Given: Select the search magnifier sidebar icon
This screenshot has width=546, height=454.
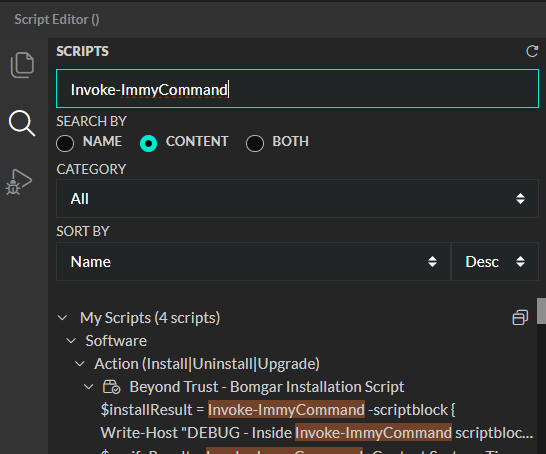Looking at the screenshot, I should [x=22, y=123].
